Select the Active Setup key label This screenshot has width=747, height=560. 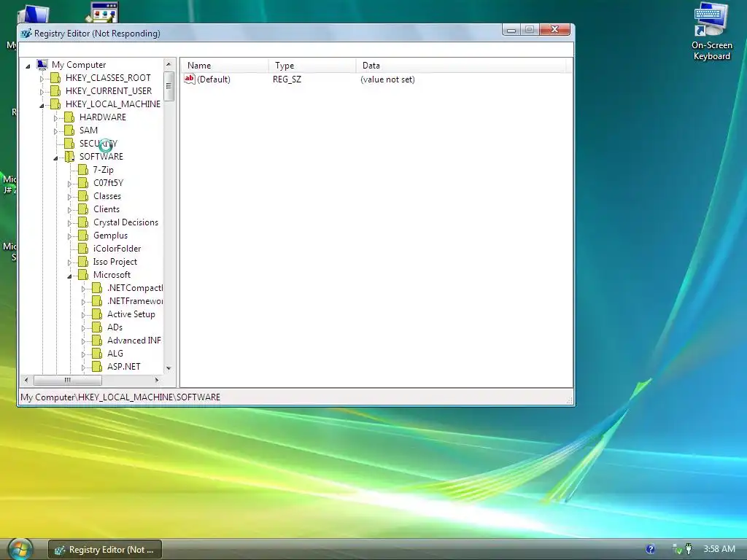pos(131,314)
